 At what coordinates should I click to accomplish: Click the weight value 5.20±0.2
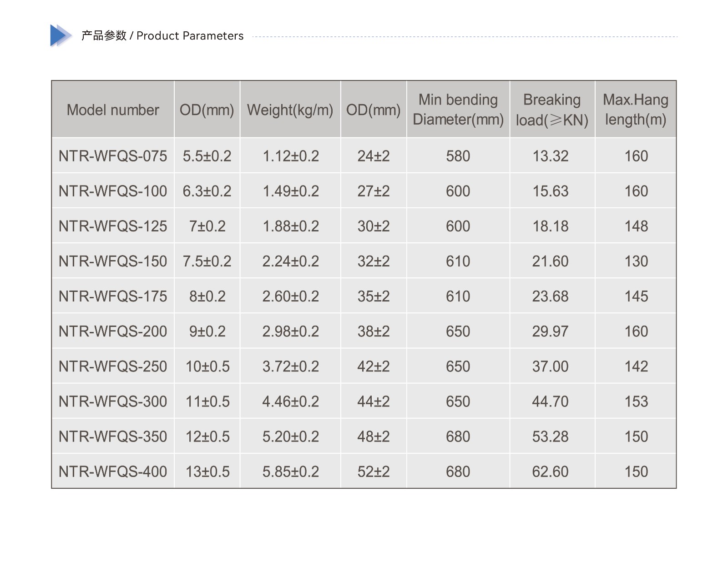(x=291, y=437)
